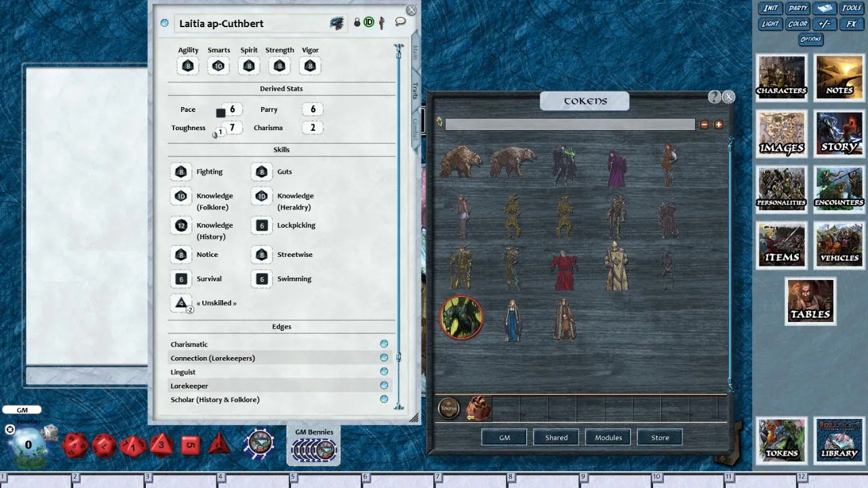Image resolution: width=868 pixels, height=488 pixels.
Task: Open the Party toolbar button
Action: click(797, 8)
